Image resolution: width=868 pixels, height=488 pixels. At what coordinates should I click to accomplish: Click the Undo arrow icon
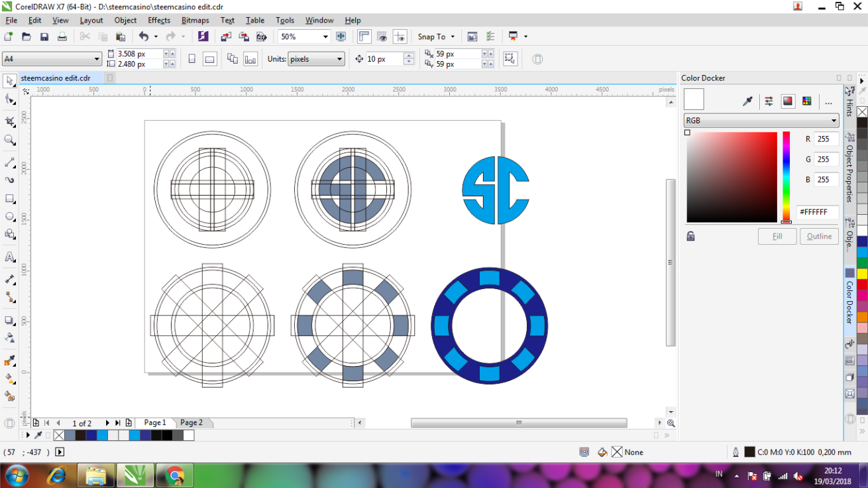point(143,36)
